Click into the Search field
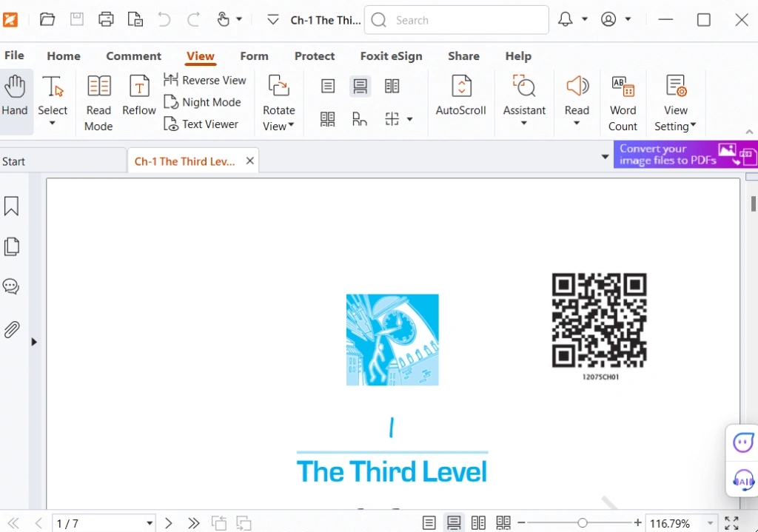 (x=456, y=20)
